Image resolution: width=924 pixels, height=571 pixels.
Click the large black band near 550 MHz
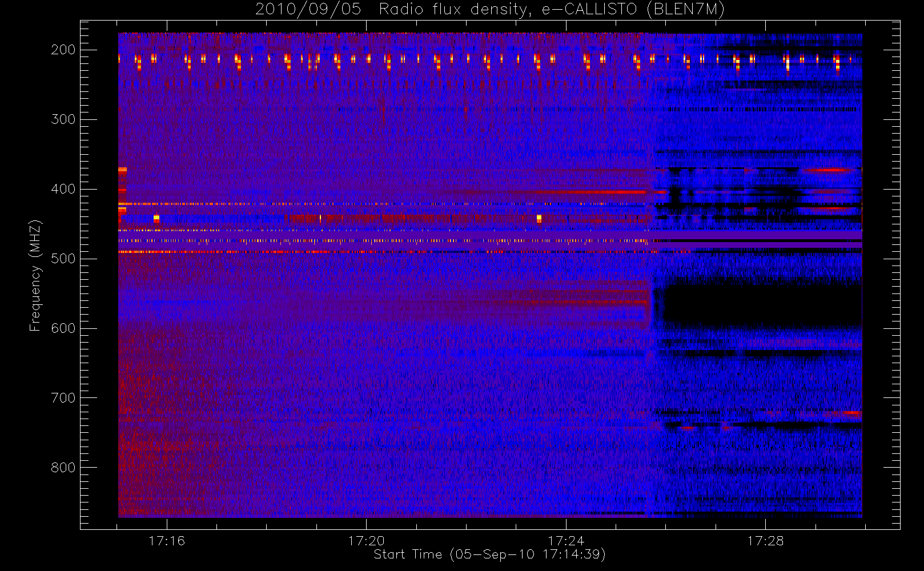(x=762, y=305)
